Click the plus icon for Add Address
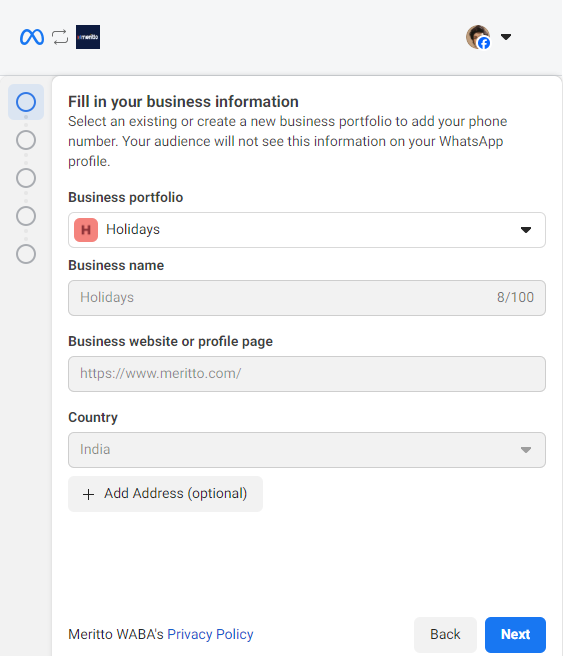 coord(88,495)
